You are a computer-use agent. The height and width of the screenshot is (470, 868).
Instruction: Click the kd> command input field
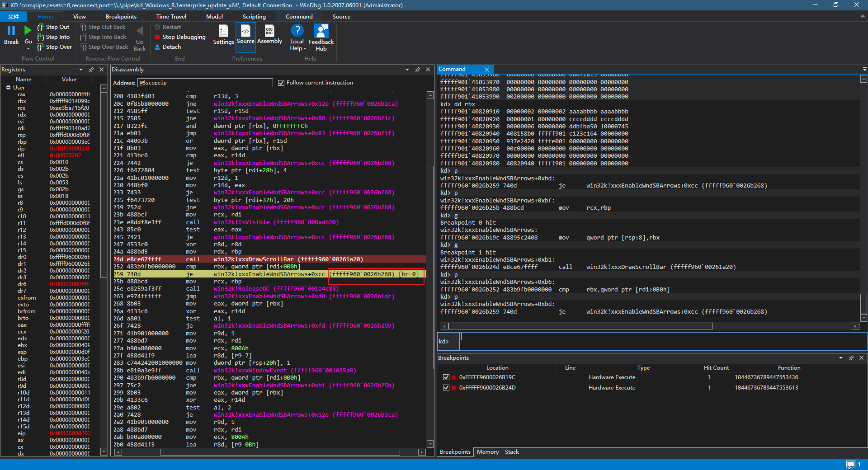pos(663,342)
